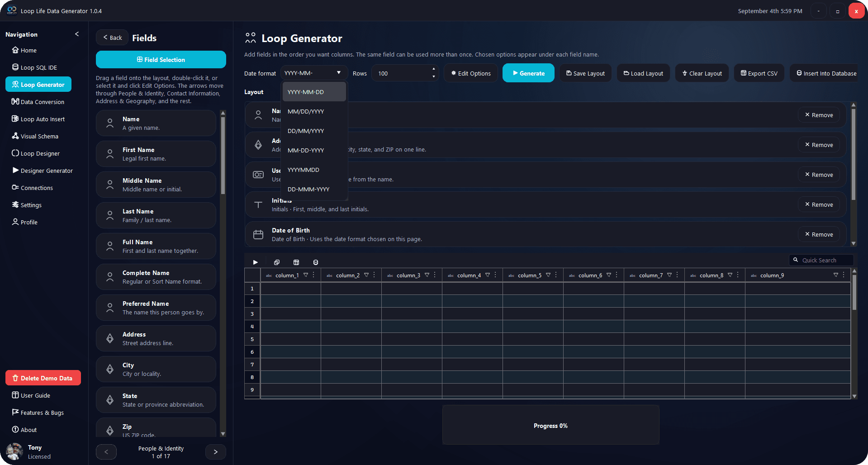The width and height of the screenshot is (868, 465).
Task: Open Visual Schema page
Action: (35, 136)
